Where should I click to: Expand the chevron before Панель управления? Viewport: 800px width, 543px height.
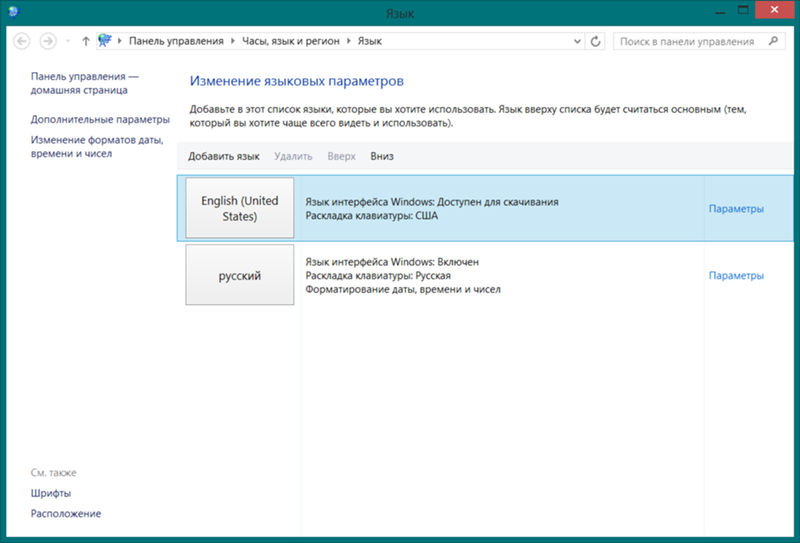pos(120,41)
